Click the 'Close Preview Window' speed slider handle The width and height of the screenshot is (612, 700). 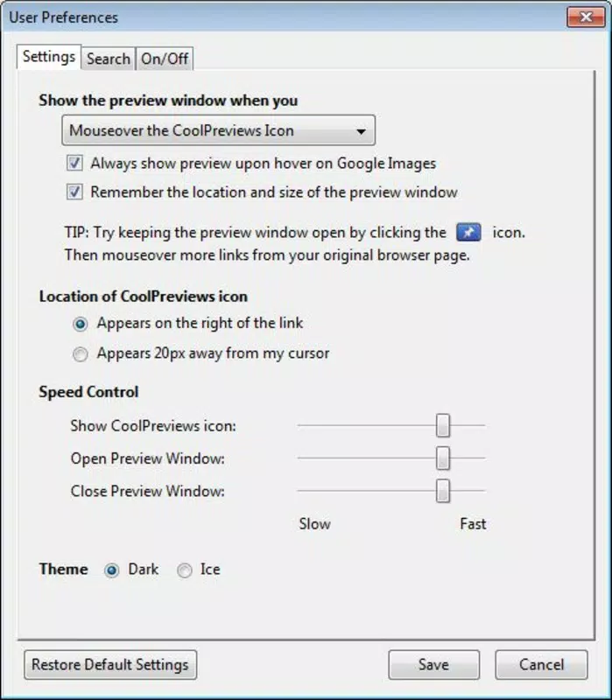point(443,491)
